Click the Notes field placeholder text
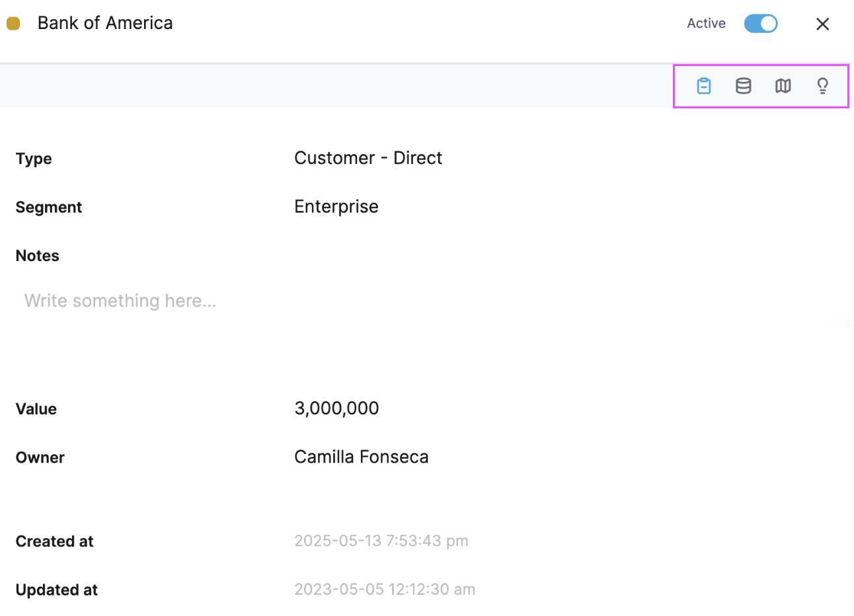 tap(120, 301)
